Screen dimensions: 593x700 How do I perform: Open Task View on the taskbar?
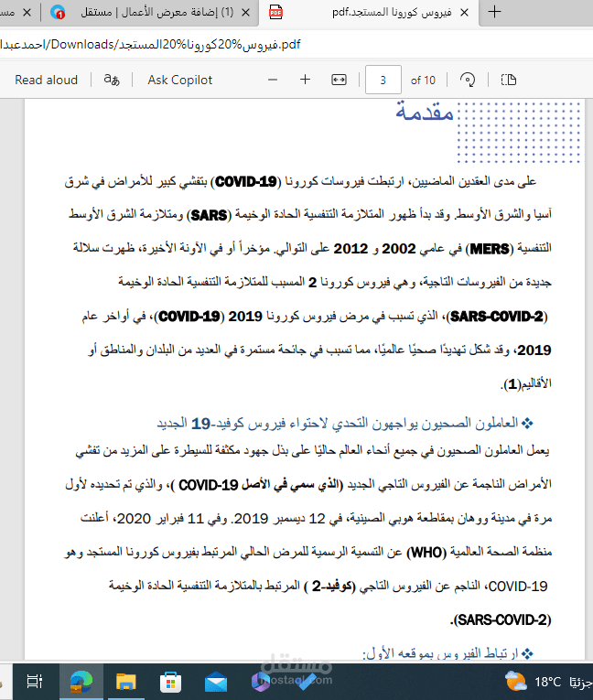tap(35, 682)
